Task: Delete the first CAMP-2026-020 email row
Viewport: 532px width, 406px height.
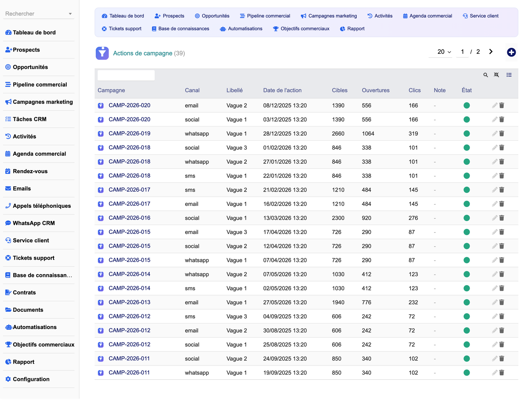Action: click(x=501, y=105)
